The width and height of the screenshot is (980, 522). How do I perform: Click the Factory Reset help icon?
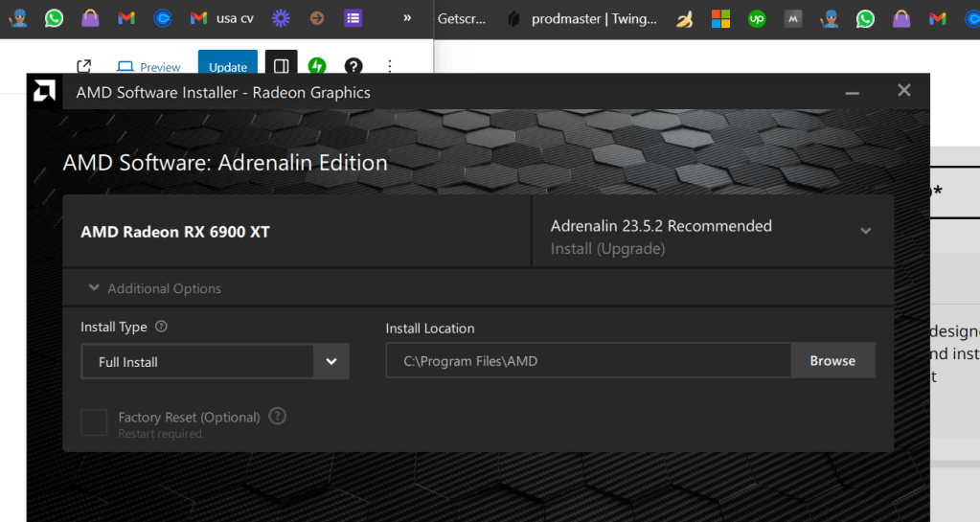point(278,417)
